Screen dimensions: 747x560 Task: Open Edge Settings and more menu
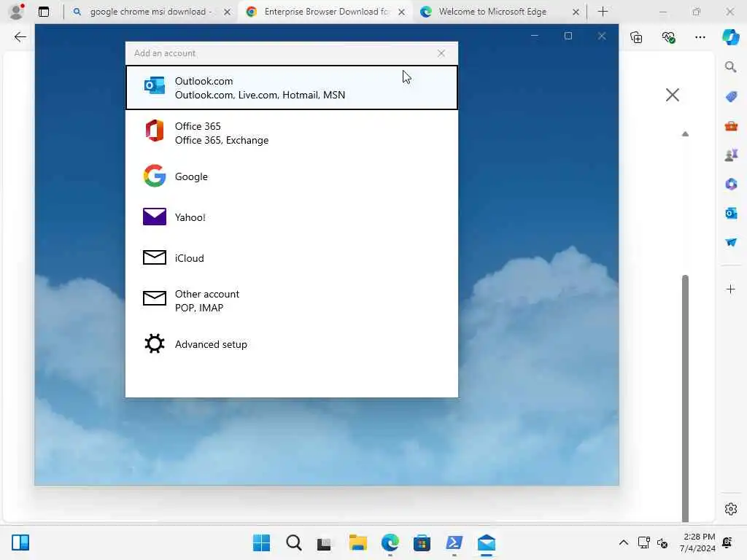pos(700,37)
